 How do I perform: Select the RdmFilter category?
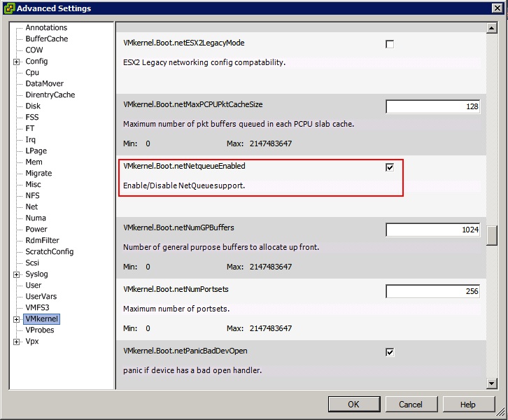(x=43, y=240)
